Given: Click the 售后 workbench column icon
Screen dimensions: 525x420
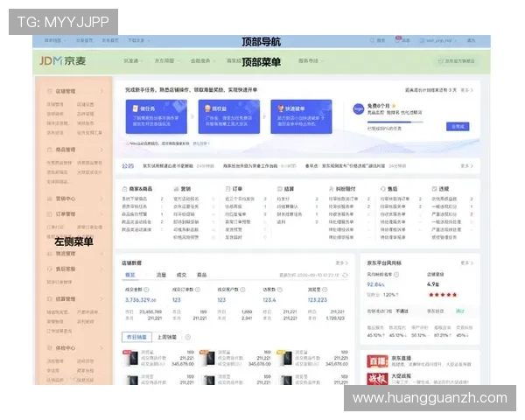Looking at the screenshot, I should point(383,189).
